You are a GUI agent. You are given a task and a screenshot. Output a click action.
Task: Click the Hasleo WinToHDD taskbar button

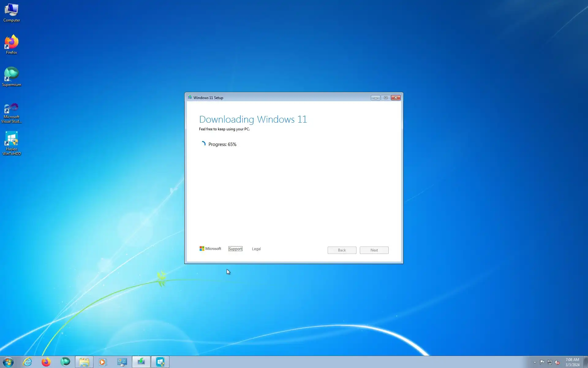point(160,362)
